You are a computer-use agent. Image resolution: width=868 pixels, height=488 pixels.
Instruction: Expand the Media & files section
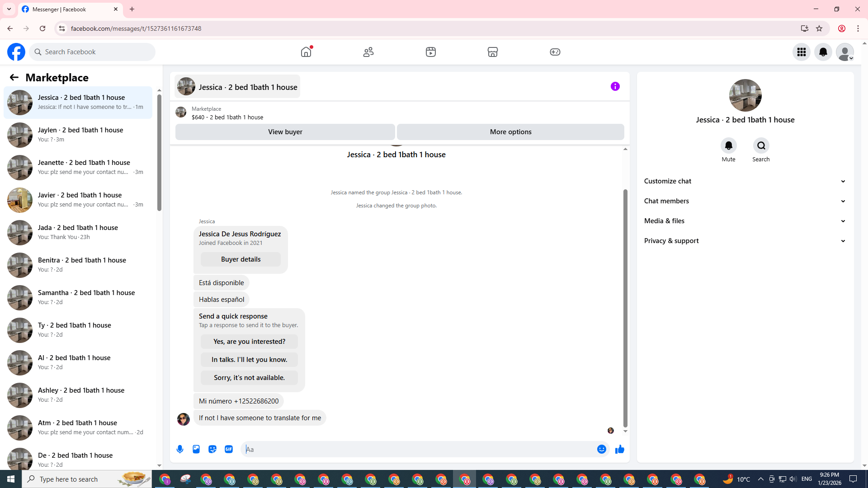745,221
